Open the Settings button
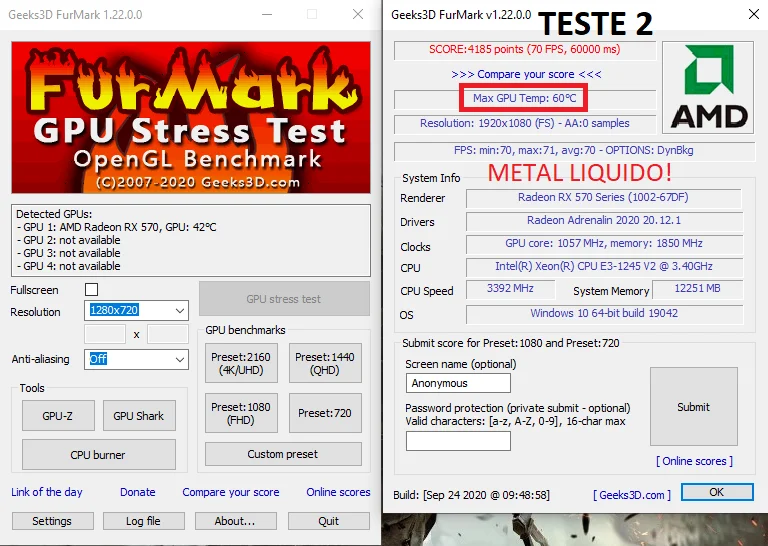Screen dimensions: 768x546 [x=52, y=521]
